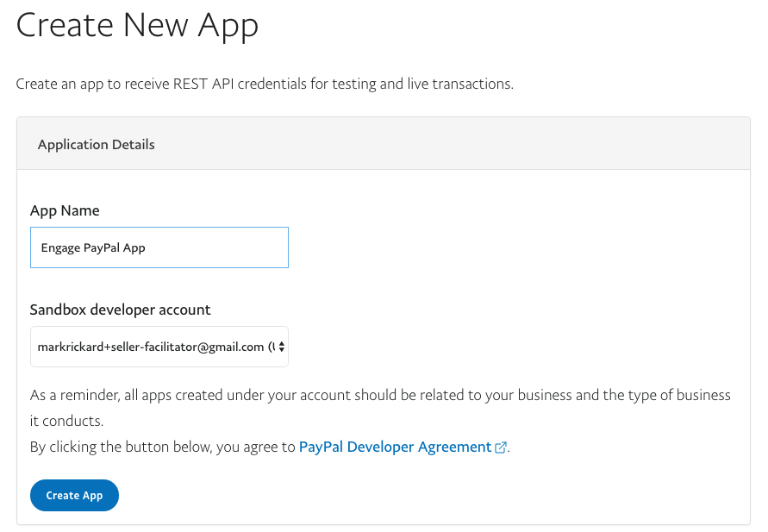Open the PayPal Developer Agreement link
The width and height of the screenshot is (768, 532).
click(x=396, y=447)
